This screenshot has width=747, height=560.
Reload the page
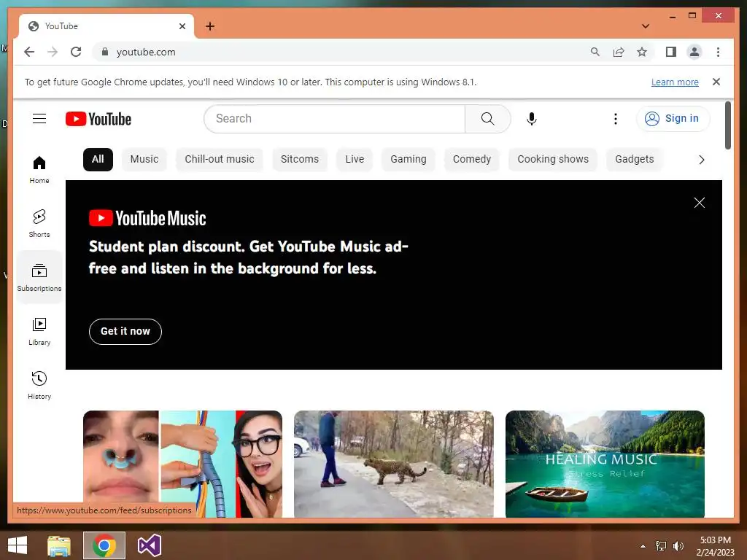pyautogui.click(x=76, y=52)
